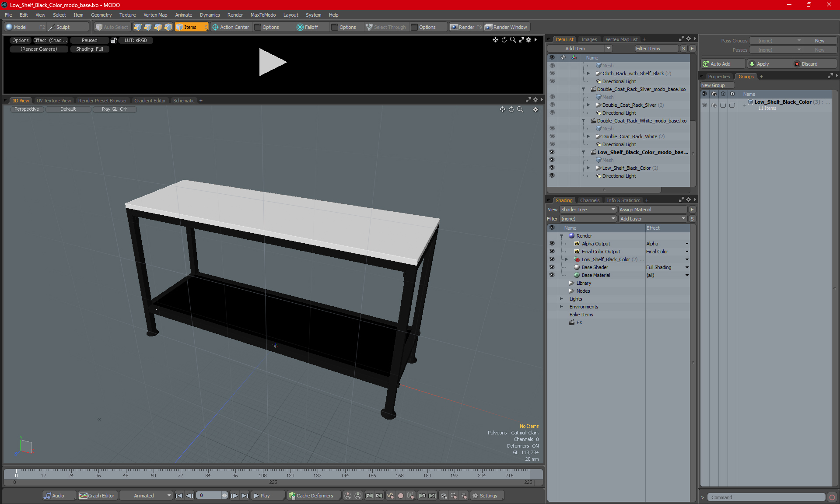Click the Falloff tool icon

pos(300,27)
